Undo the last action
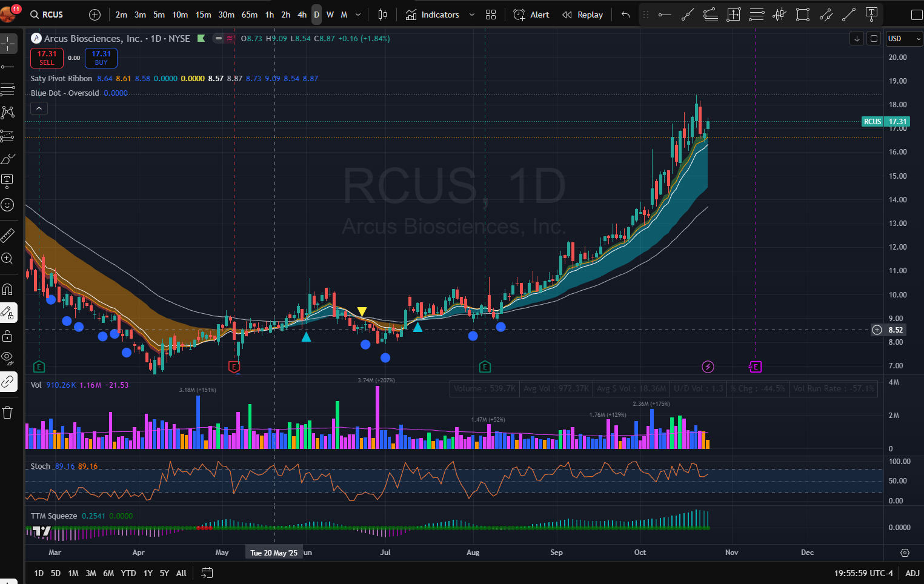 click(625, 15)
